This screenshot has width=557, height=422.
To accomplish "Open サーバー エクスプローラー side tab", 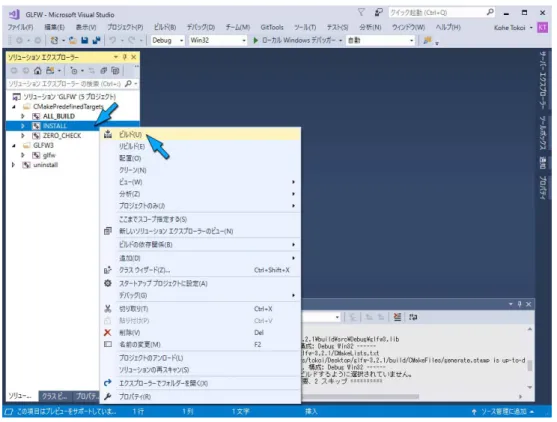I will (543, 80).
